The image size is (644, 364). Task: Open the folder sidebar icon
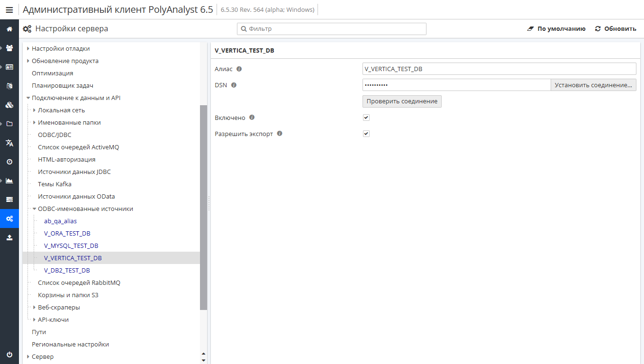tap(9, 124)
